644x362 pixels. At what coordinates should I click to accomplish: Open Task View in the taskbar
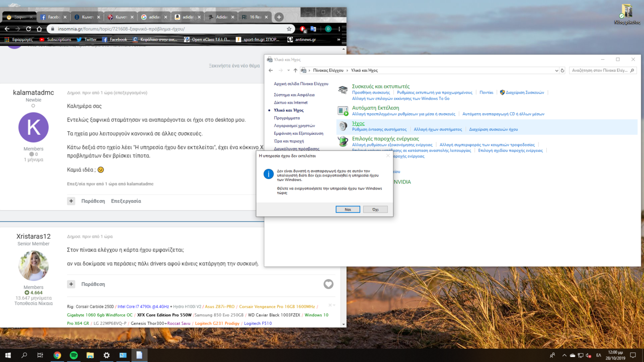point(40,355)
